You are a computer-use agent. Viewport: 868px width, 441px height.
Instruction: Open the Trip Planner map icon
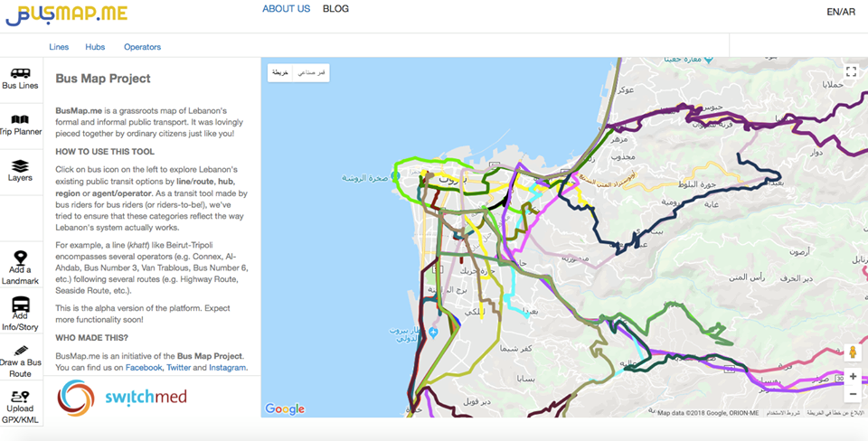(x=20, y=119)
